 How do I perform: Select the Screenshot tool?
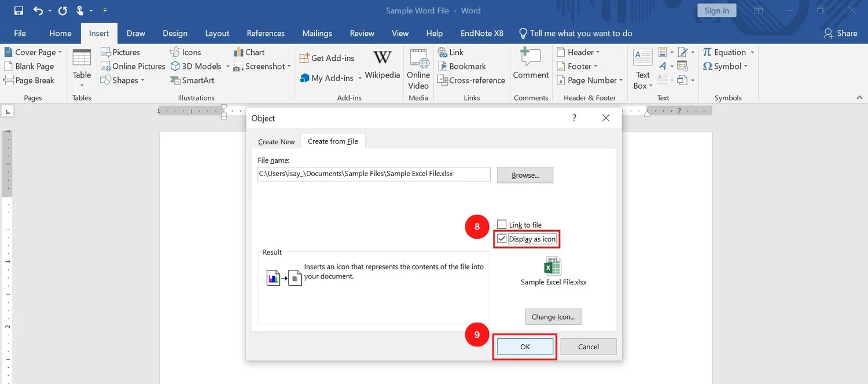pyautogui.click(x=260, y=66)
